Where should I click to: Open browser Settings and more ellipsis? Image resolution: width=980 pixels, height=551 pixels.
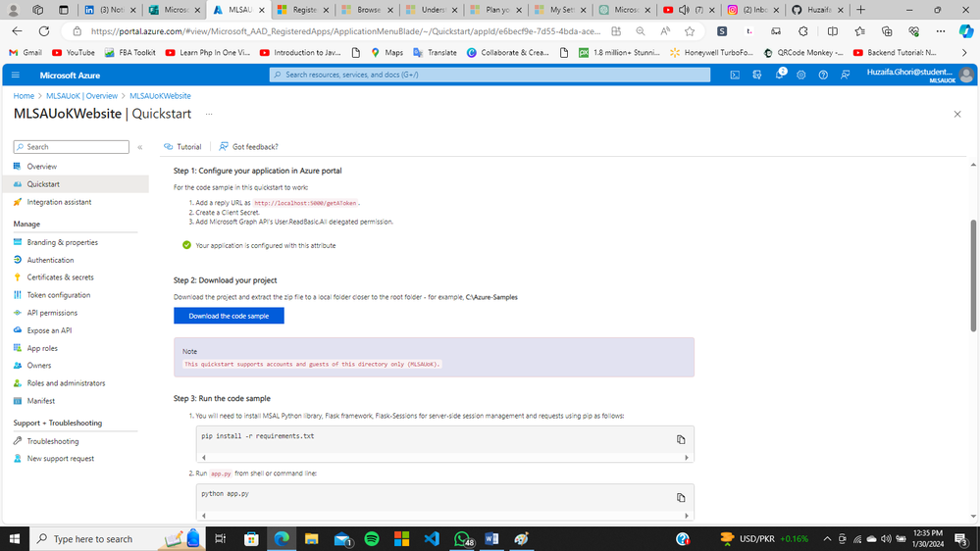coord(941,31)
